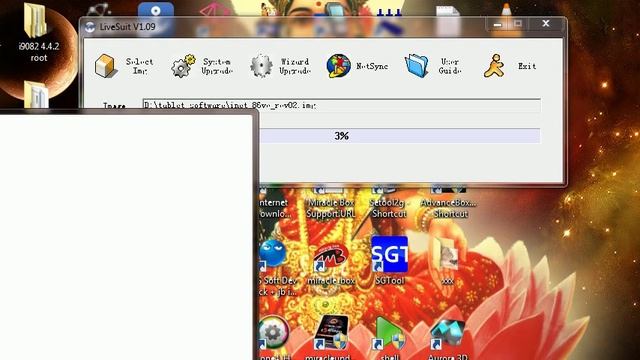Open the xxx folder on desktop

pyautogui.click(x=447, y=261)
